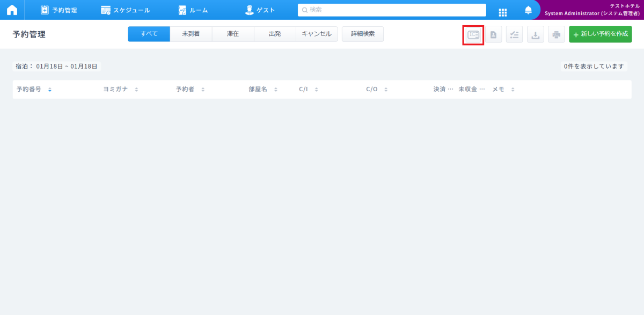
Task: Open 詳細検索 advanced search
Action: (x=363, y=34)
